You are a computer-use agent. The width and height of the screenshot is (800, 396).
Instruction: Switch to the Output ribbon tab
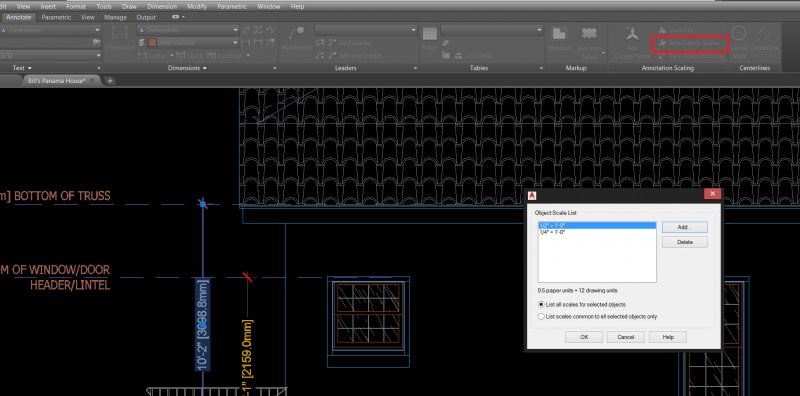coord(146,17)
